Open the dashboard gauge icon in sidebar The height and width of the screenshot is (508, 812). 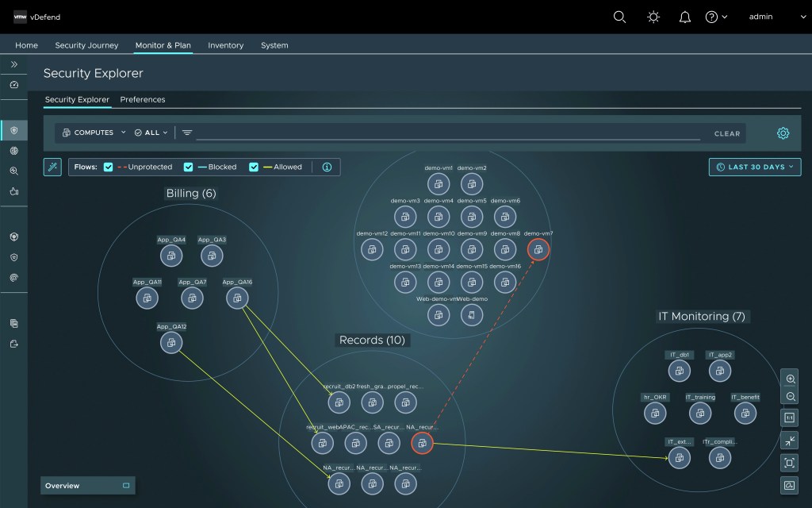(x=14, y=84)
